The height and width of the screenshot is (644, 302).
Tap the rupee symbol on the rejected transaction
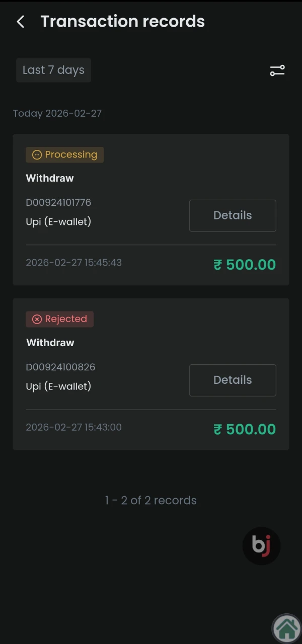[217, 429]
